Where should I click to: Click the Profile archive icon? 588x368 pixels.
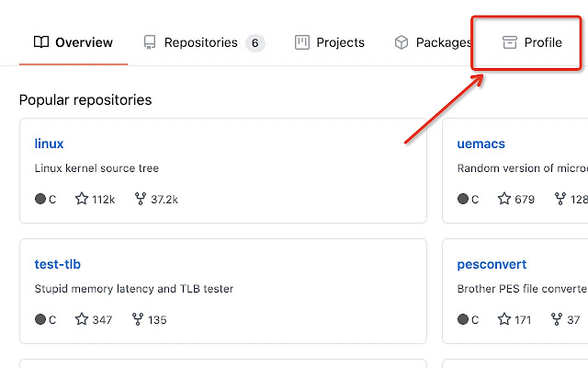tap(510, 42)
